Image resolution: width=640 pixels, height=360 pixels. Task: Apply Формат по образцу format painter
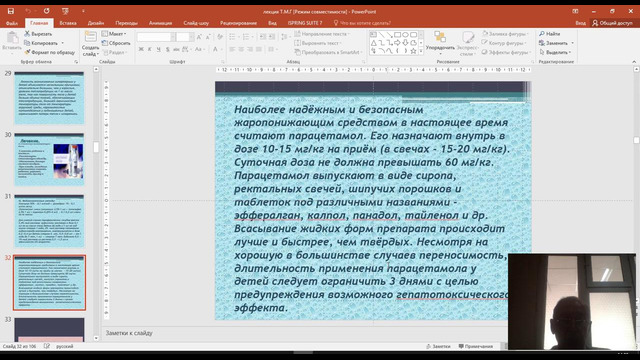click(49, 52)
